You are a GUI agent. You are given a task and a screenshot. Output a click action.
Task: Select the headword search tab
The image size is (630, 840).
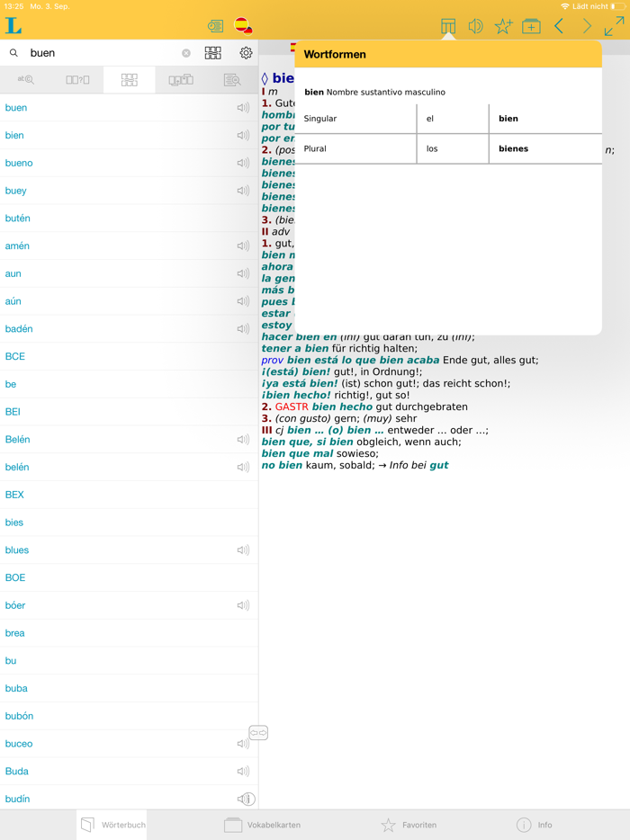26,80
